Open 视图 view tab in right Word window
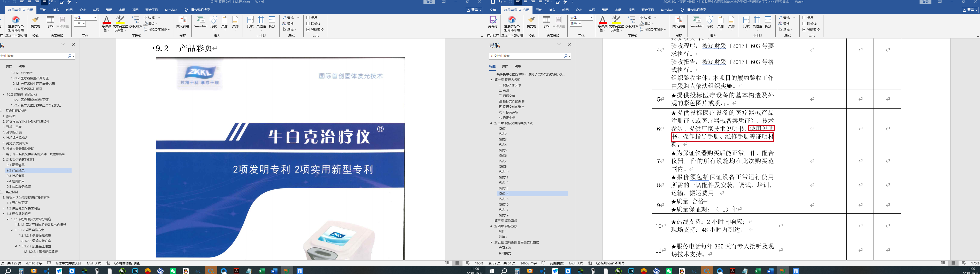This screenshot has height=274, width=980. [x=631, y=10]
